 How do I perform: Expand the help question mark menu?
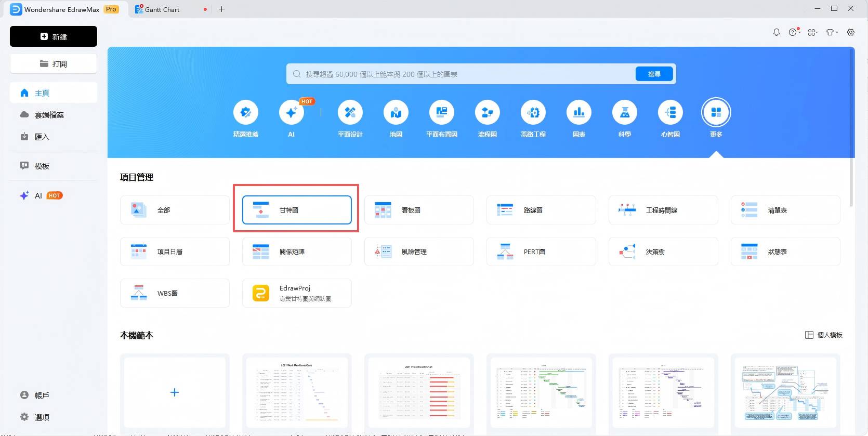(x=793, y=32)
